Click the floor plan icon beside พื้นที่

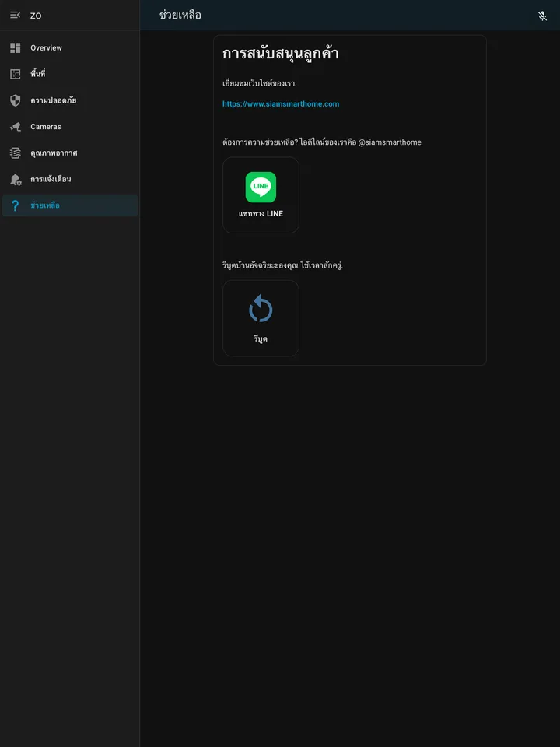coord(16,75)
